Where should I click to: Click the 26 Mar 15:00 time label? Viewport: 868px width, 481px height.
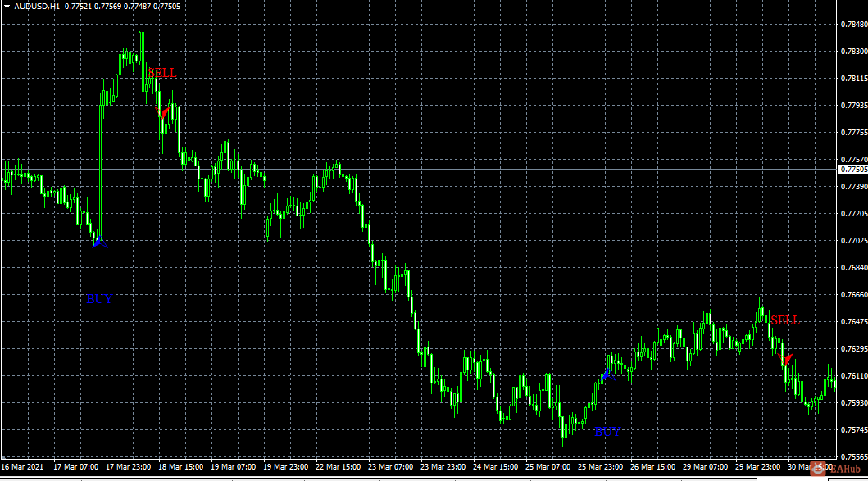pos(652,467)
